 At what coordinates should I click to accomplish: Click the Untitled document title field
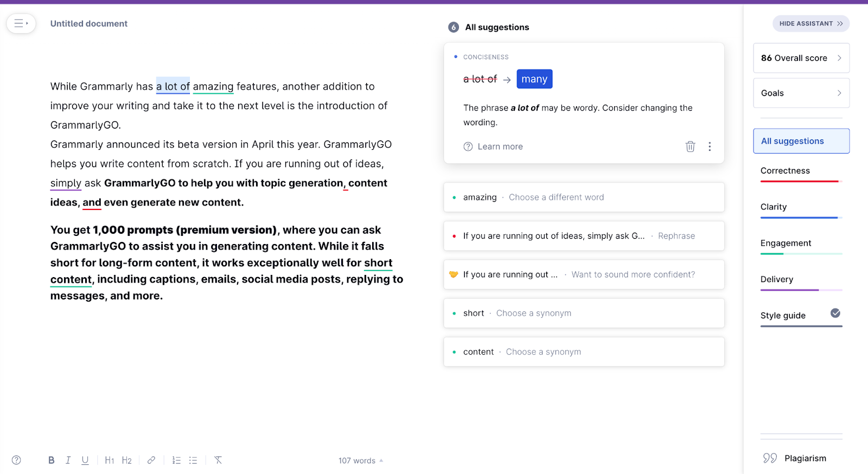89,23
